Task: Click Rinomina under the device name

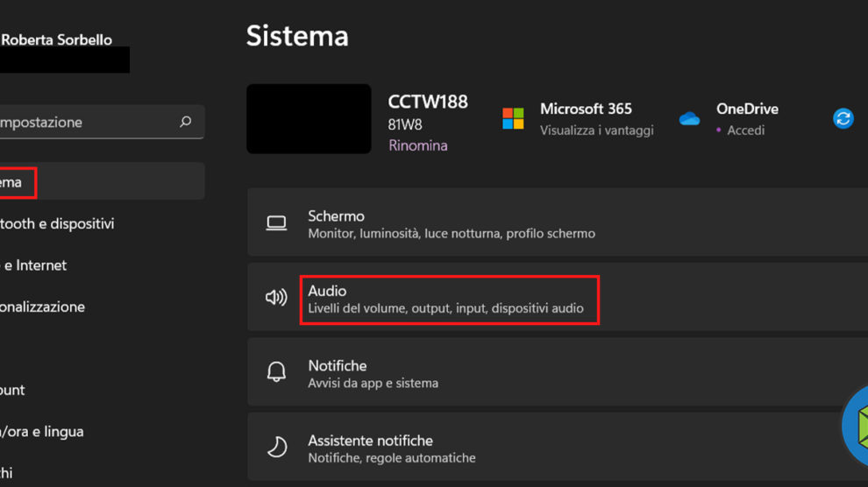Action: [417, 145]
